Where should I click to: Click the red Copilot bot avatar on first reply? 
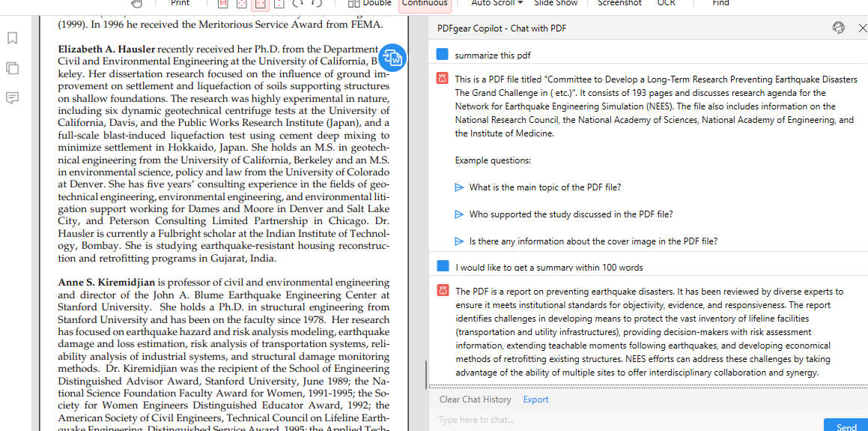443,79
